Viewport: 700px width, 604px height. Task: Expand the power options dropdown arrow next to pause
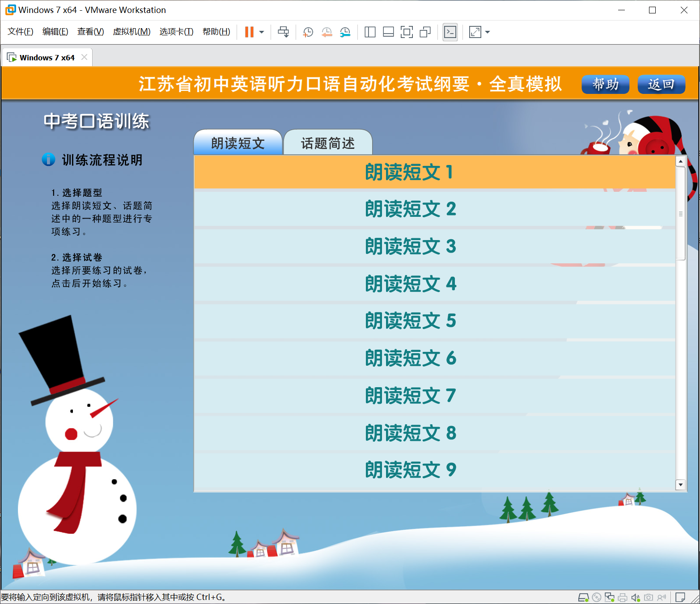(x=262, y=32)
